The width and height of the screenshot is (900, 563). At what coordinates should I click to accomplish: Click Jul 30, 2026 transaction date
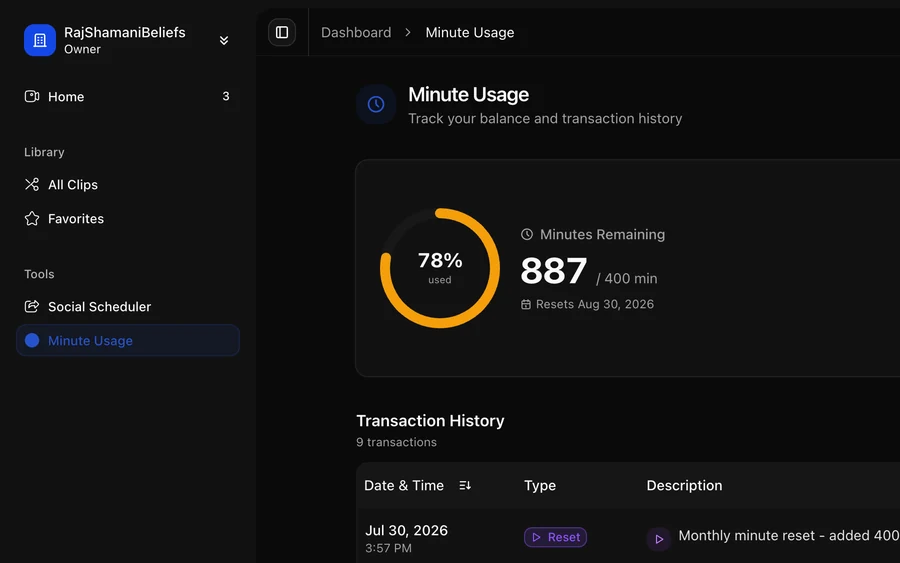tap(406, 530)
